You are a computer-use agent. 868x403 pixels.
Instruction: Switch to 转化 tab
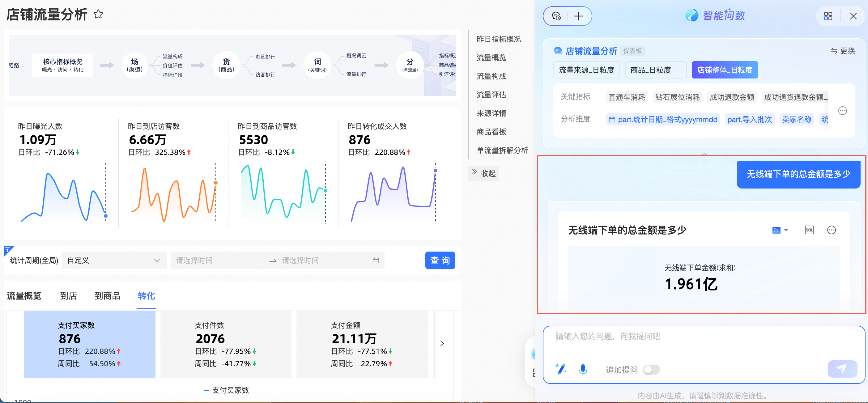(146, 296)
